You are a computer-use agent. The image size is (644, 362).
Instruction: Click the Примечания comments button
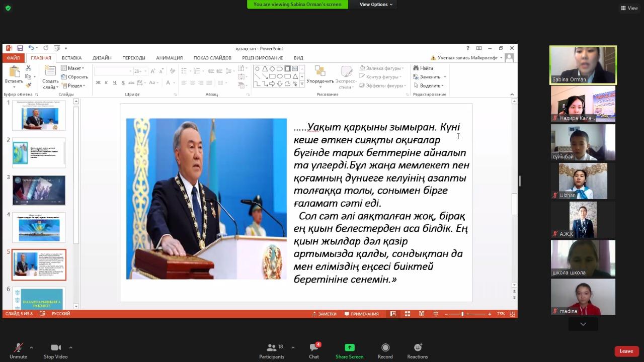(x=361, y=314)
